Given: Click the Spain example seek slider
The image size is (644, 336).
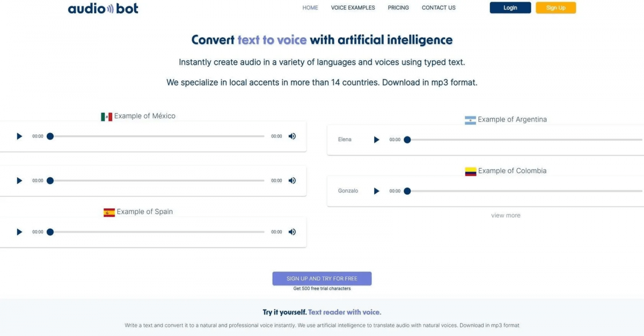Looking at the screenshot, I should coord(157,232).
